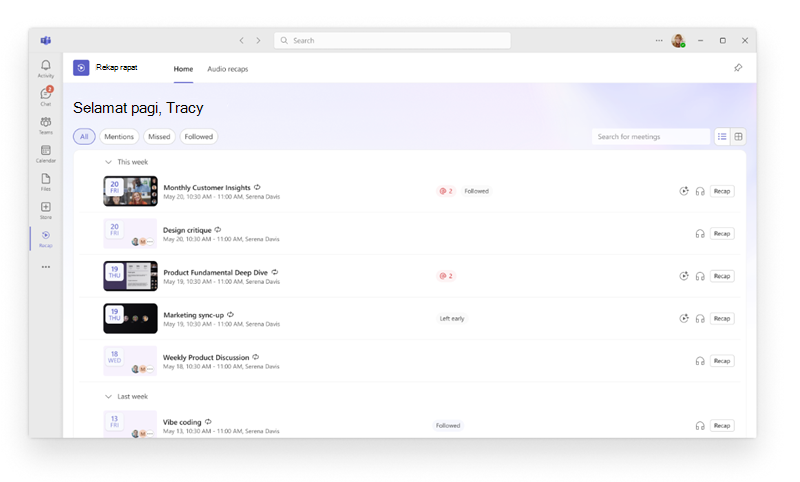This screenshot has height=482, width=800.
Task: Open settings and more ellipsis in title bar
Action: [x=659, y=40]
